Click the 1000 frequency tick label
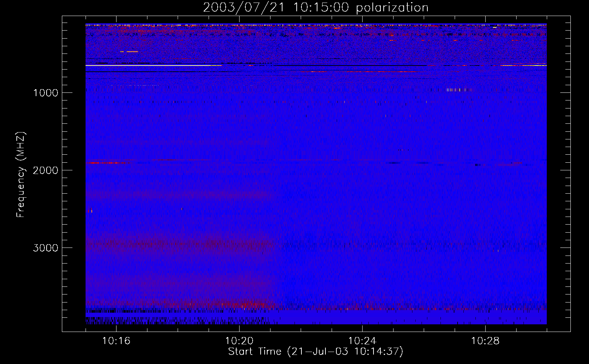Image resolution: width=589 pixels, height=364 pixels. tap(46, 93)
